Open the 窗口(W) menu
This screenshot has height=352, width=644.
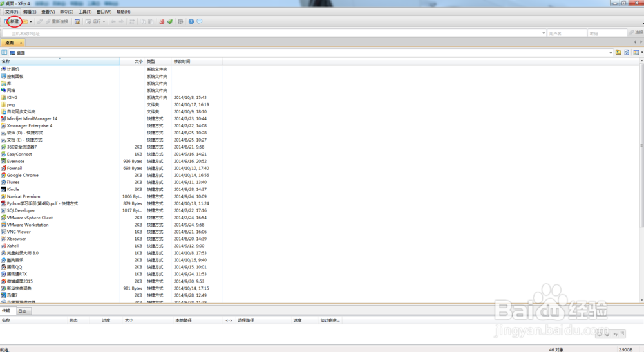click(x=104, y=12)
